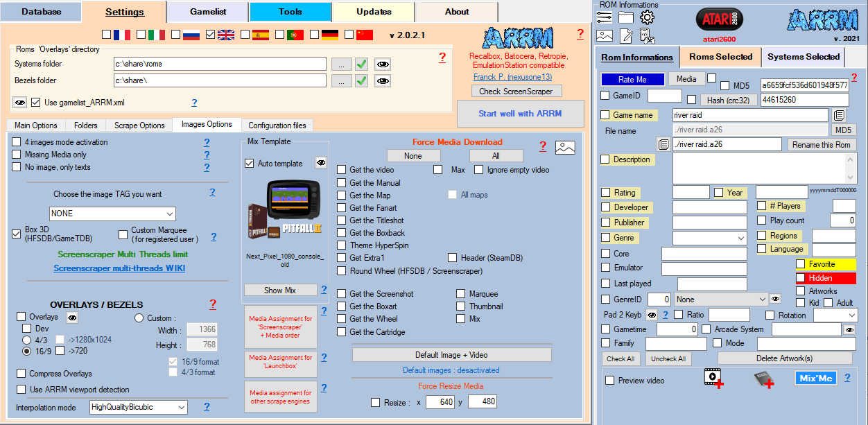Open the Screenscraper multi-threads WIKI link
Screen dimensions: 868x425
click(119, 268)
